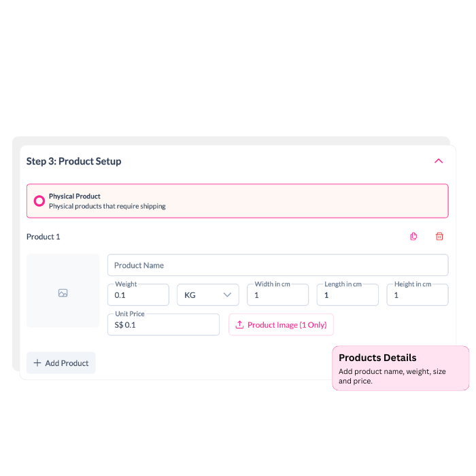
Task: Collapse the Step 3 Product Setup section
Action: pyautogui.click(x=439, y=161)
